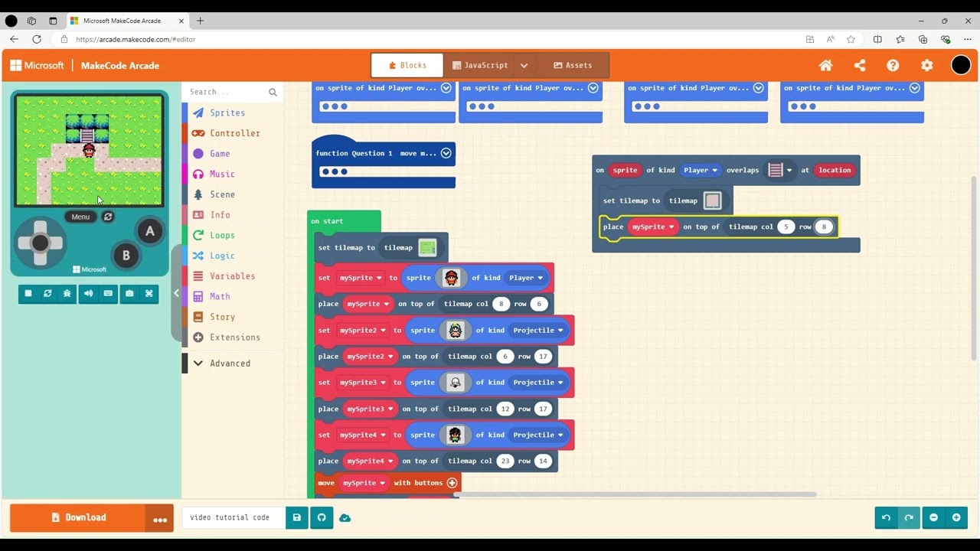
Task: Zoom out the workspace
Action: pos(933,518)
